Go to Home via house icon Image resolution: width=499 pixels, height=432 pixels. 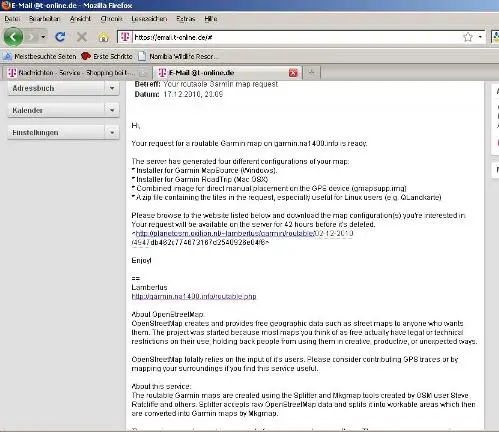coord(103,37)
